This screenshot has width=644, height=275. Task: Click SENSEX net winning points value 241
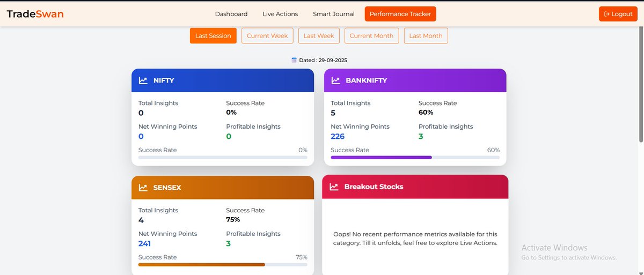[144, 244]
